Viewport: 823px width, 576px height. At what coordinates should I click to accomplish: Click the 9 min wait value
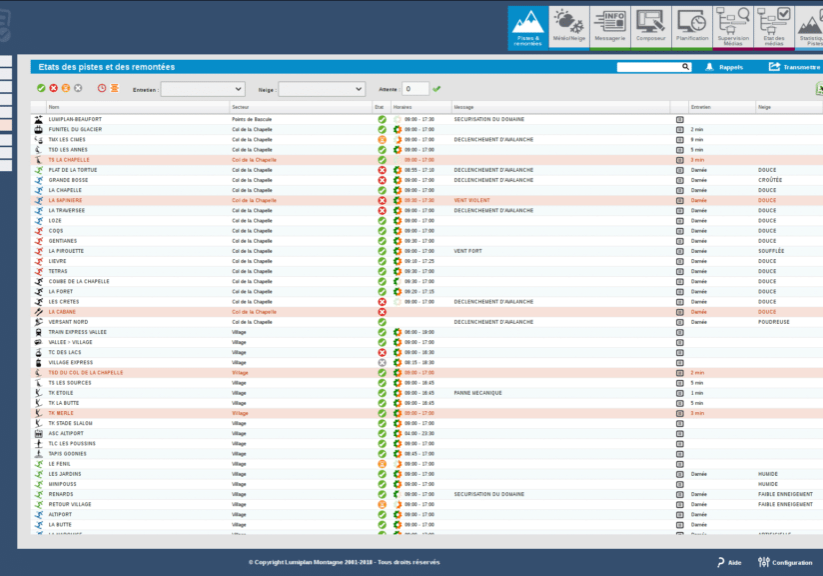tap(697, 140)
